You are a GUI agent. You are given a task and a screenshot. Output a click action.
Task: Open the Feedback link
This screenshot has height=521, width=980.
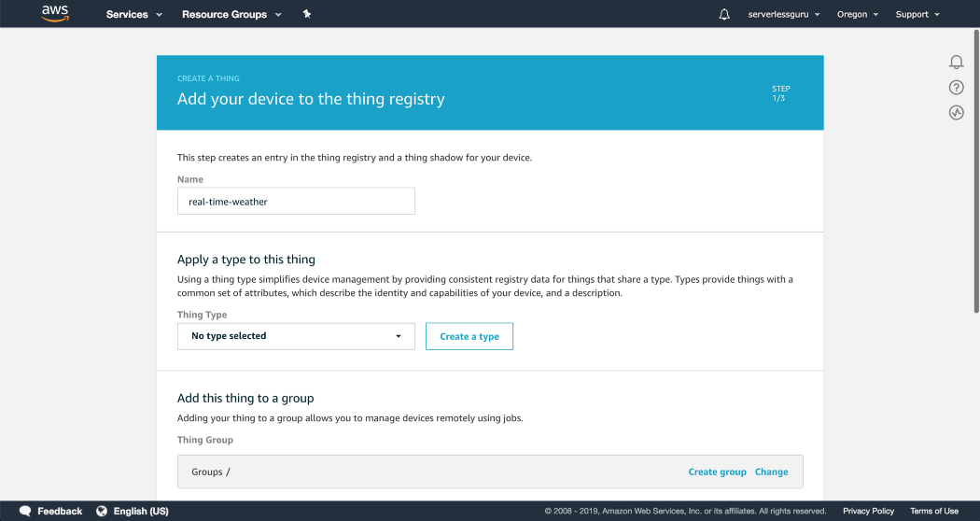pyautogui.click(x=60, y=511)
